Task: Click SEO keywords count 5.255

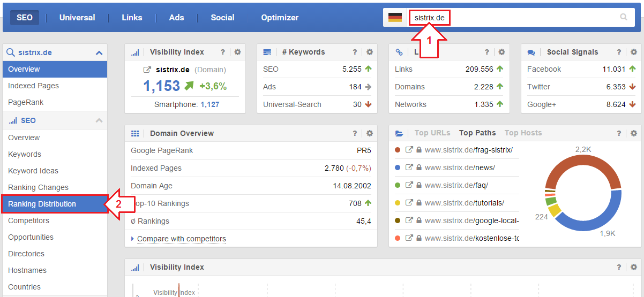Action: (352, 69)
